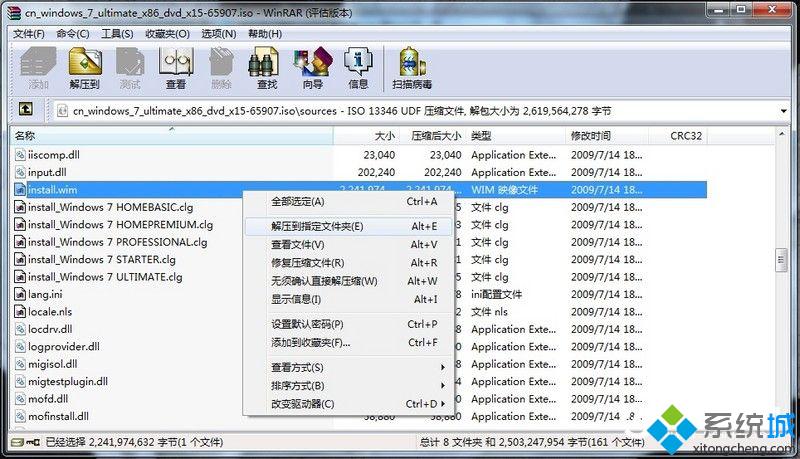Select the install.wim file row
This screenshot has width=800, height=459.
point(359,190)
